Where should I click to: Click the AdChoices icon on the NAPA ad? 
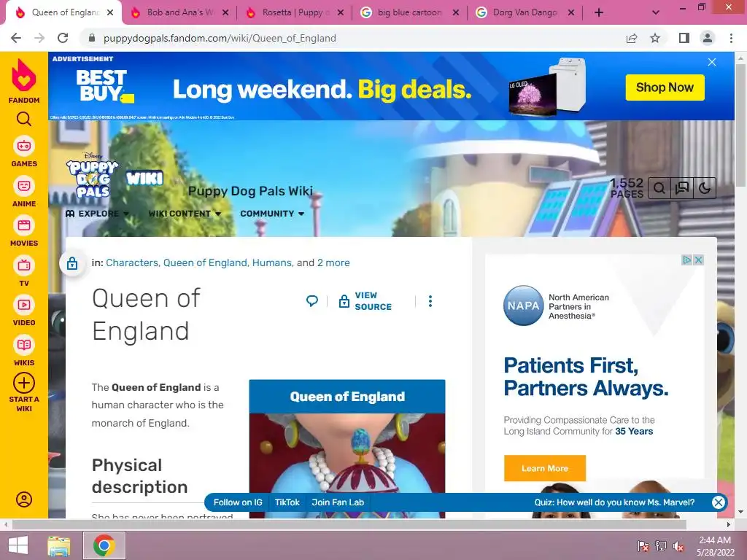(687, 260)
